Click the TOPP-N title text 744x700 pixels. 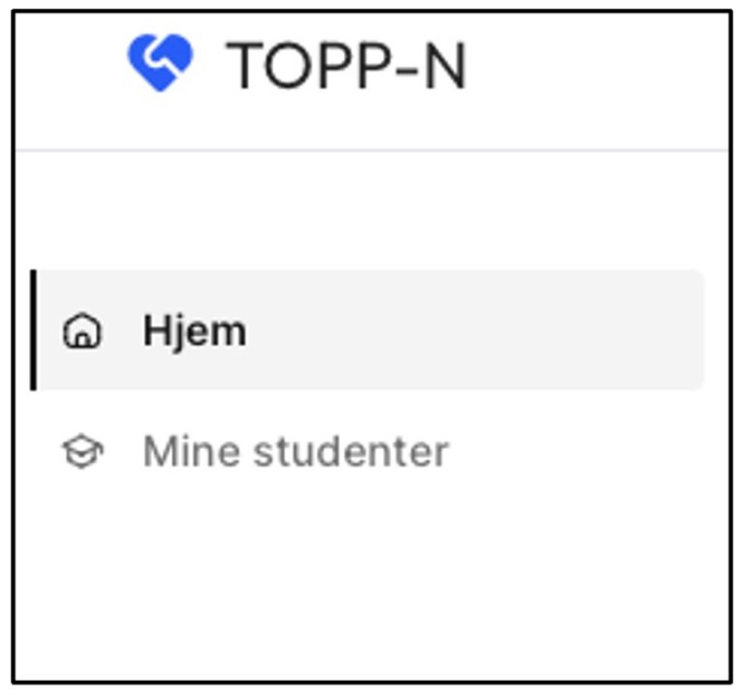(346, 67)
